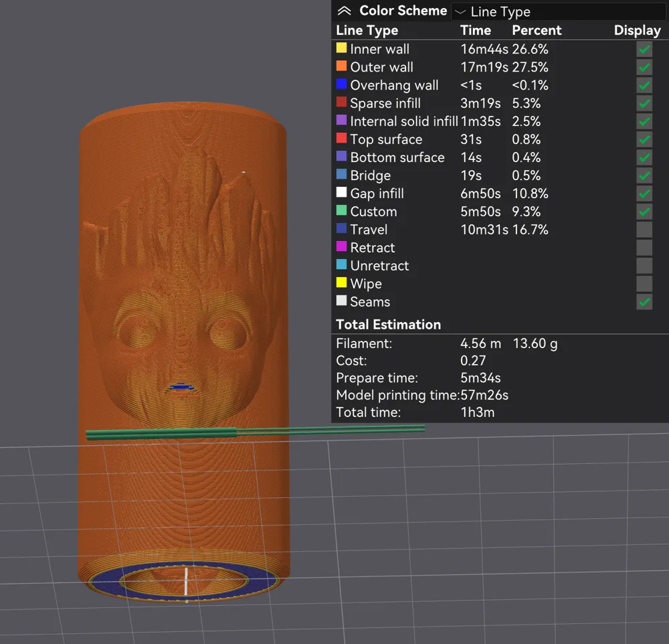This screenshot has width=669, height=644.
Task: Toggle the Seams display checkbox
Action: click(x=644, y=301)
